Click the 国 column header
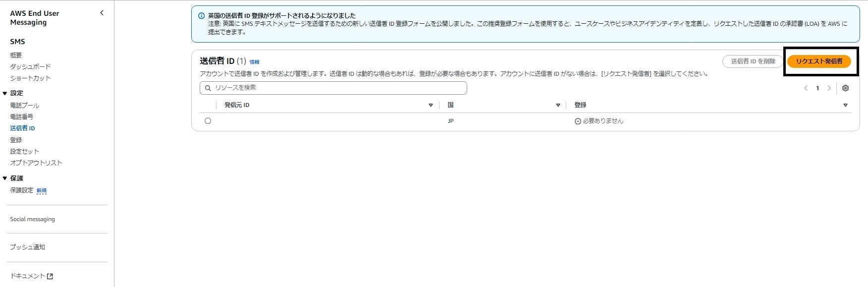868x287 pixels. point(451,105)
